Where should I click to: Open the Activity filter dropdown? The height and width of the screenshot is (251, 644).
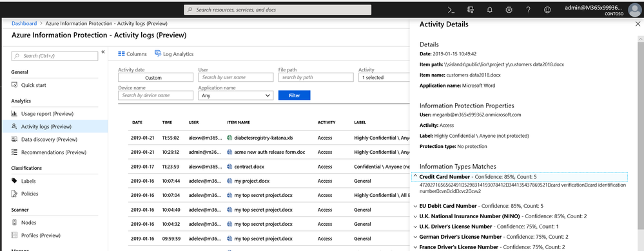click(x=384, y=77)
